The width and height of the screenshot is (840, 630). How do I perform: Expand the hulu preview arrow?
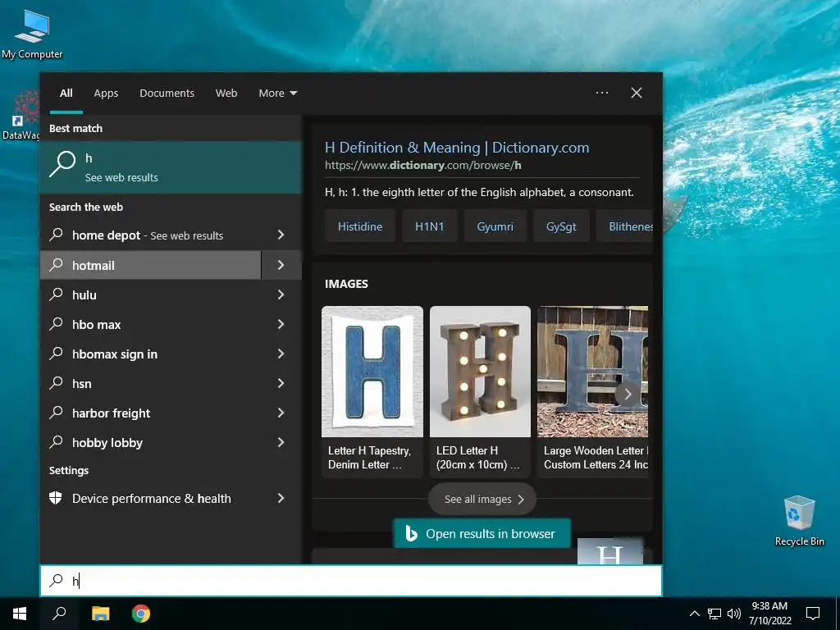[x=281, y=294]
